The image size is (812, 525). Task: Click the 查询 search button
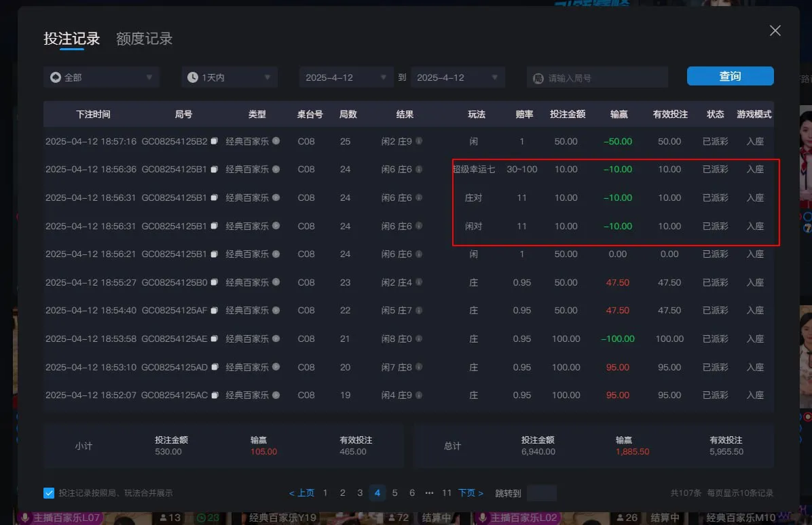pos(730,76)
